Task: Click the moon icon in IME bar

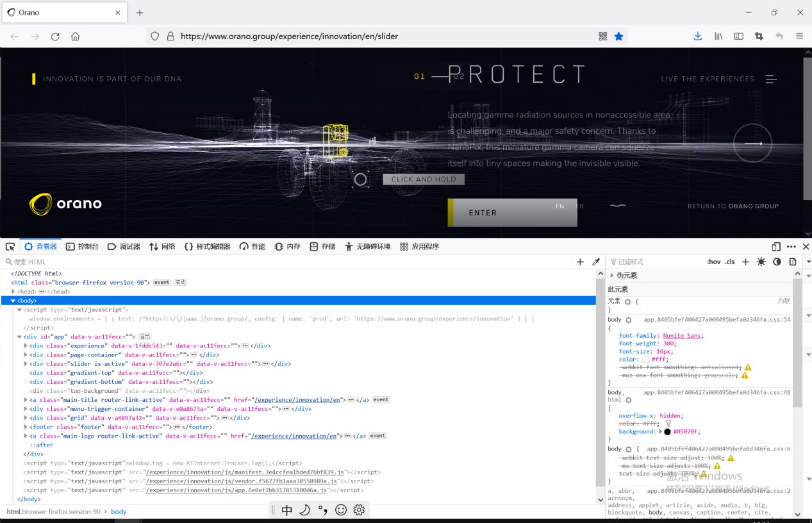Action: [305, 510]
